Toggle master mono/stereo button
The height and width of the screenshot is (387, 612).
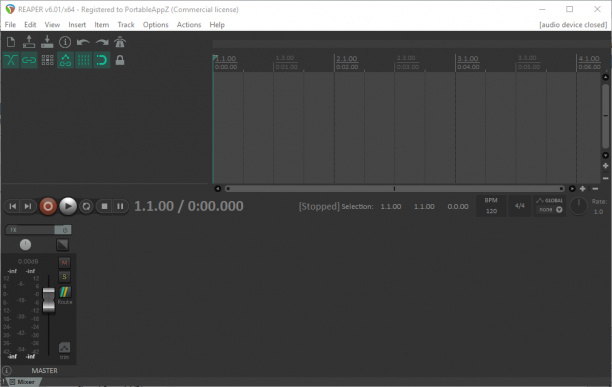pyautogui.click(x=62, y=245)
